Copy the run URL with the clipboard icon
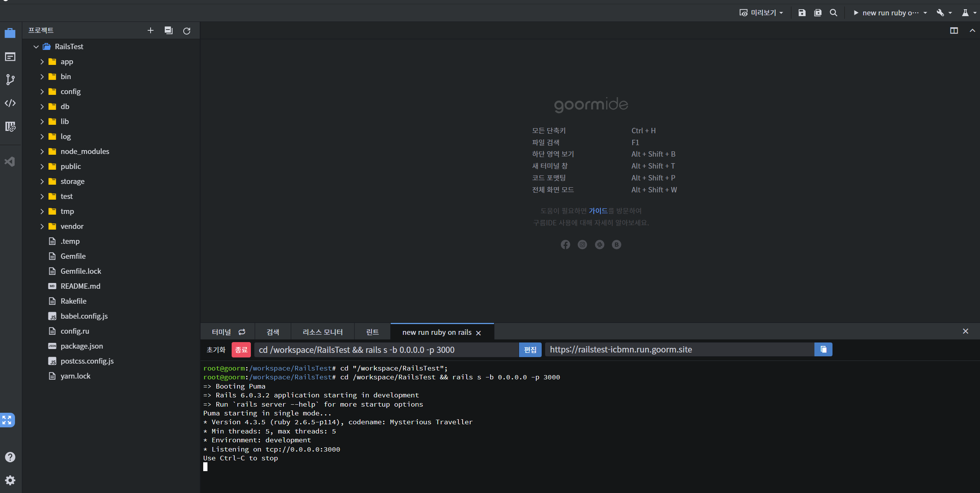 tap(823, 349)
